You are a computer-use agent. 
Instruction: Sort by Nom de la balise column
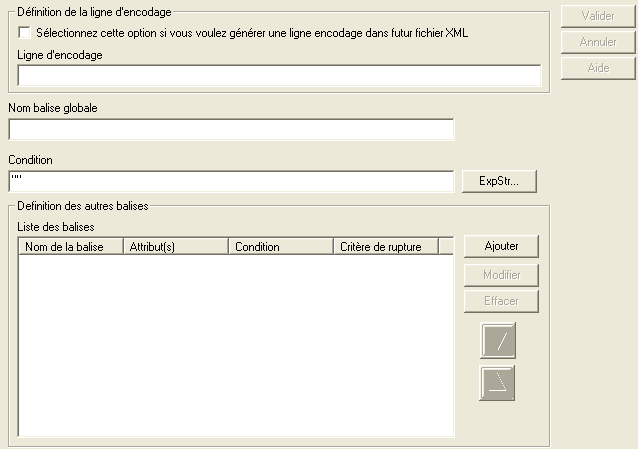click(70, 247)
